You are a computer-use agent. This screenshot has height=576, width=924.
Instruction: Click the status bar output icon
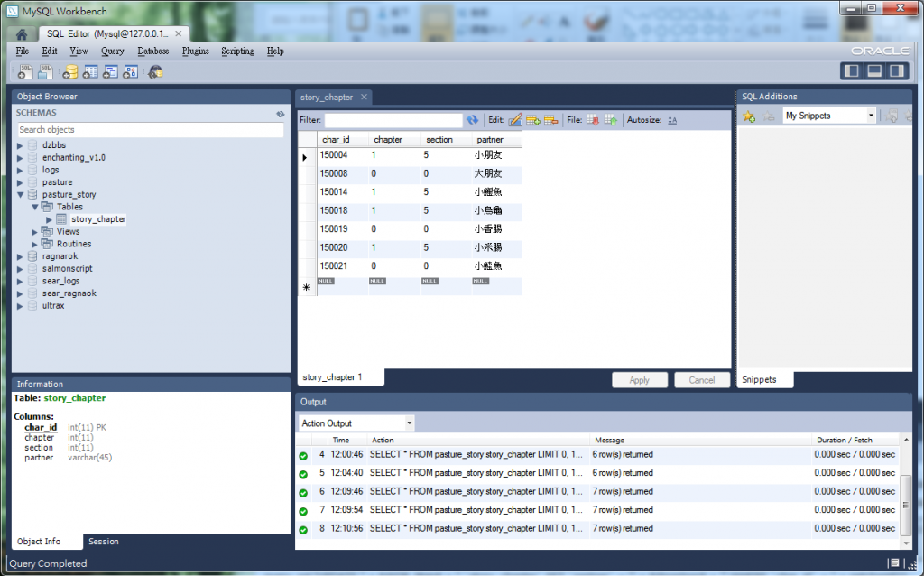pos(894,563)
